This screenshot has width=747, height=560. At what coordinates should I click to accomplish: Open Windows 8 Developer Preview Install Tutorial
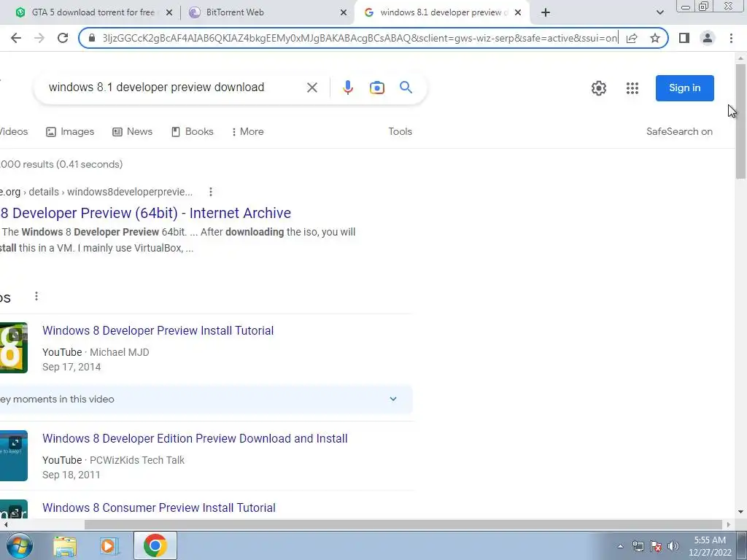point(158,330)
